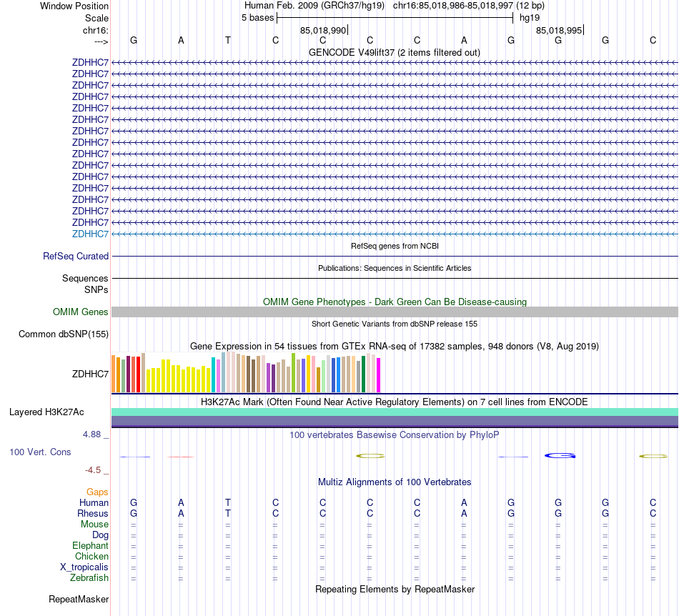Click the T base in the Human alignment row
This screenshot has width=679, height=616.
coord(228,502)
